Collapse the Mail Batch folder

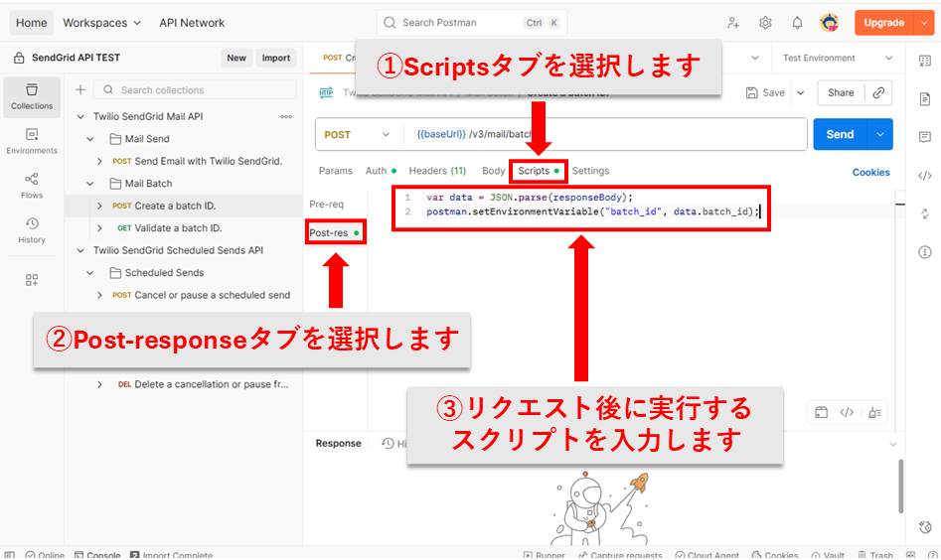click(x=90, y=184)
